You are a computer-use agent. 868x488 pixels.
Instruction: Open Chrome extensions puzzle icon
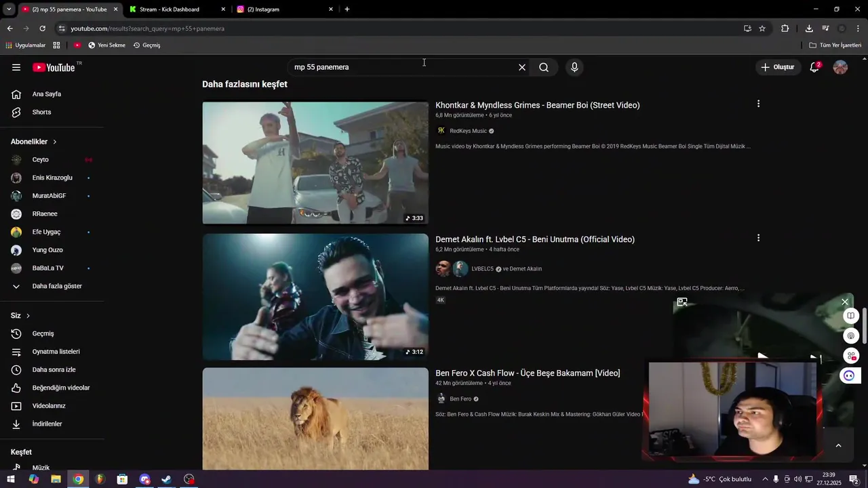785,28
